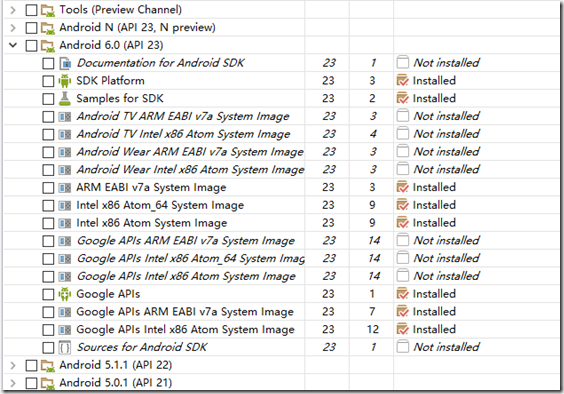Viewport: 564px width, 394px height.
Task: Click the documentation icon for Android SDK docs
Action: 65,63
